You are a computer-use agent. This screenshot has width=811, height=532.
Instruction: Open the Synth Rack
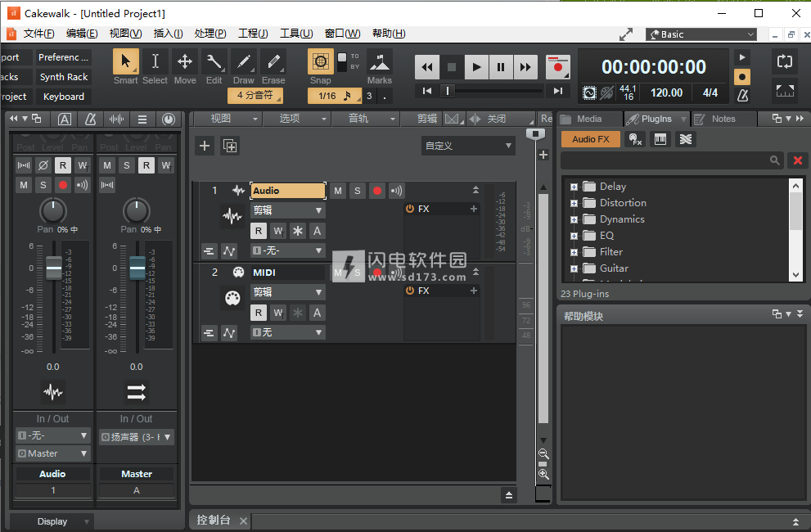tap(63, 77)
